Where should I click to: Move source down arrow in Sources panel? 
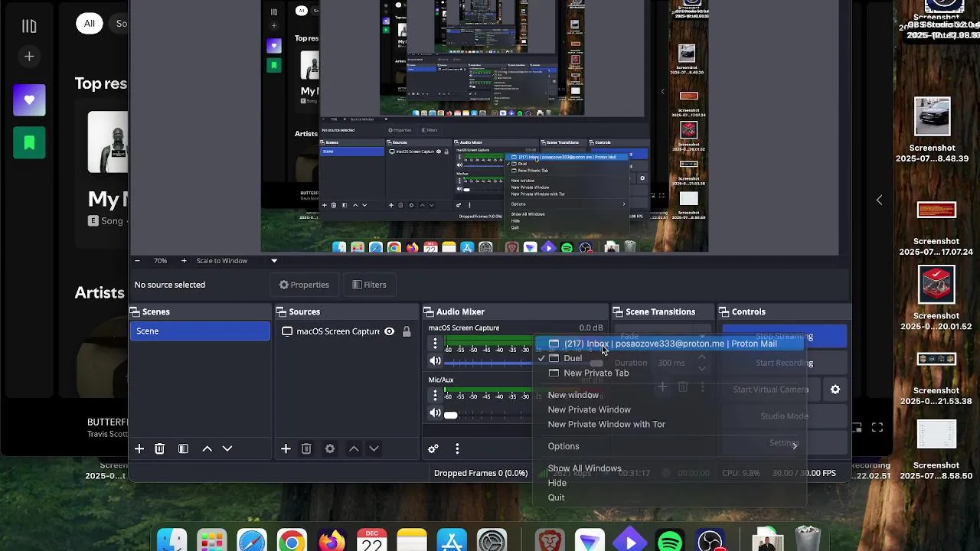374,448
